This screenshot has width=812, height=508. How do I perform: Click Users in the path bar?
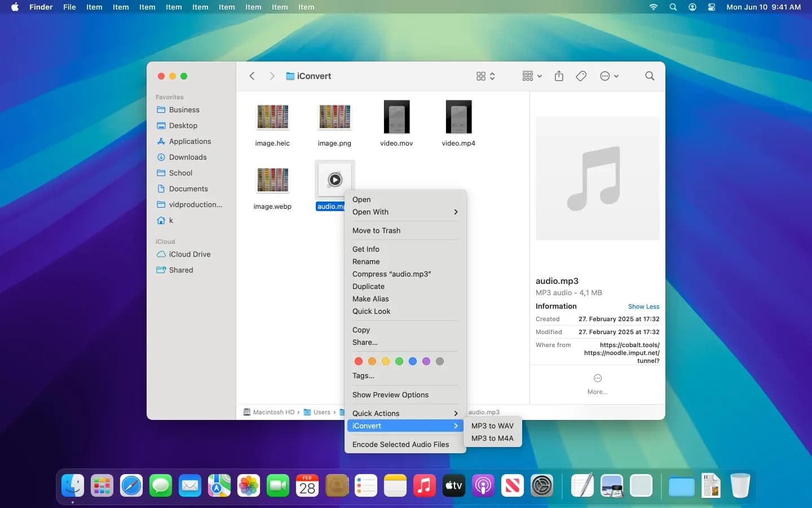pyautogui.click(x=317, y=413)
